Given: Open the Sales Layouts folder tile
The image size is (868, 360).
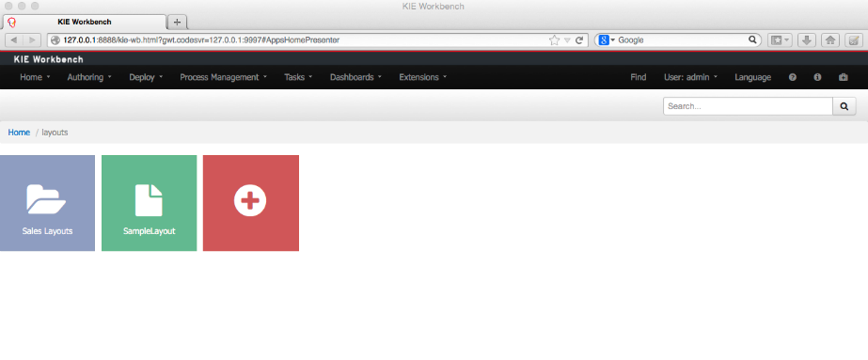Looking at the screenshot, I should 47,203.
